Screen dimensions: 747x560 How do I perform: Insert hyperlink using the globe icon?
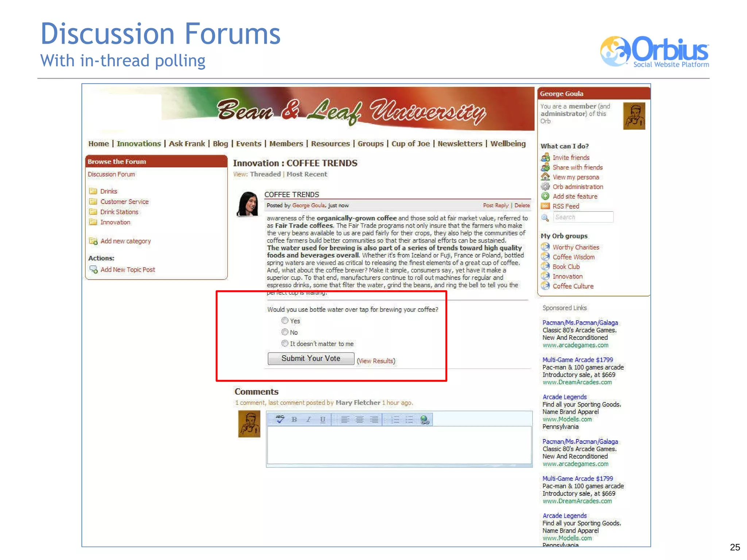coord(424,420)
